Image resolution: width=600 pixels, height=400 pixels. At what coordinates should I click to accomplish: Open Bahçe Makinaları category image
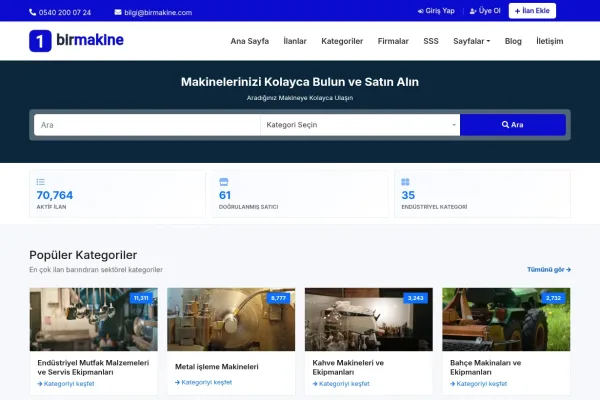click(506, 319)
